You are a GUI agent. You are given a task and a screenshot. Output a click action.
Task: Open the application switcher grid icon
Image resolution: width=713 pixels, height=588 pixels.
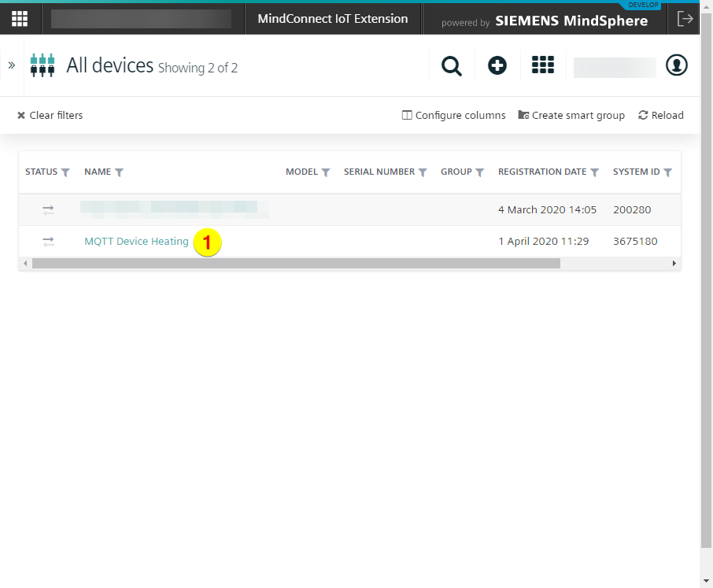pos(543,66)
